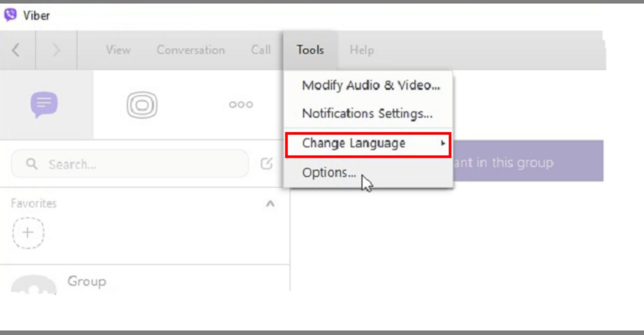Click the forward navigation arrow
The width and height of the screenshot is (644, 335).
[x=56, y=50]
